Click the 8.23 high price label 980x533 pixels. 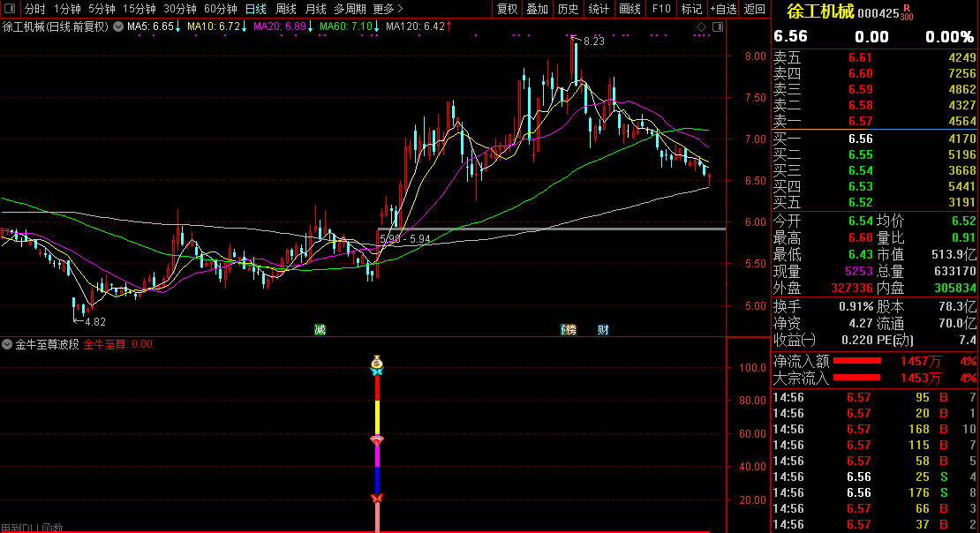[x=593, y=41]
